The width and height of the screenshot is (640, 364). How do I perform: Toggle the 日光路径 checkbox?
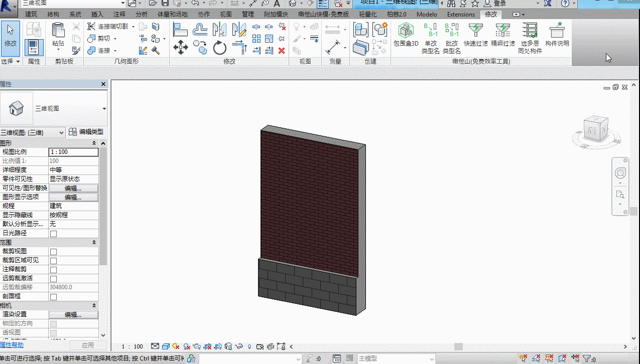(x=53, y=234)
